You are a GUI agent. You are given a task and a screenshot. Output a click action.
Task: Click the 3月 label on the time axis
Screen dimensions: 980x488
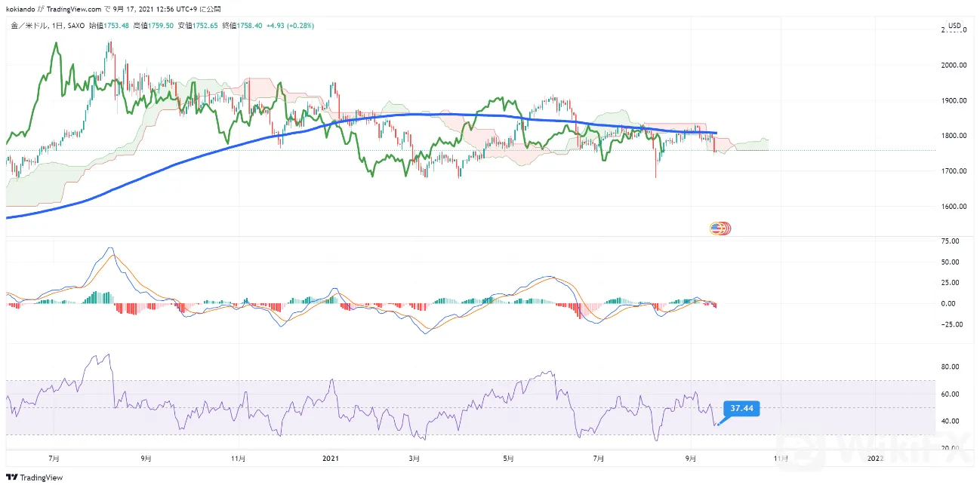(414, 458)
